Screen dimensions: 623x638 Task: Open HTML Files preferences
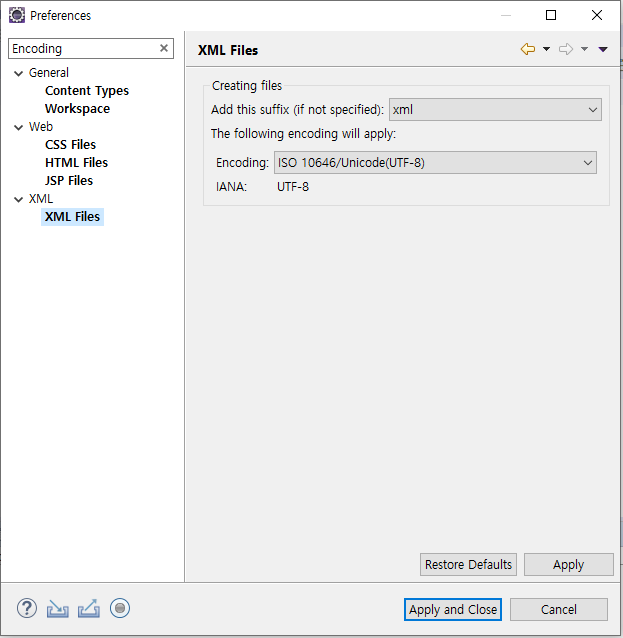pos(77,163)
